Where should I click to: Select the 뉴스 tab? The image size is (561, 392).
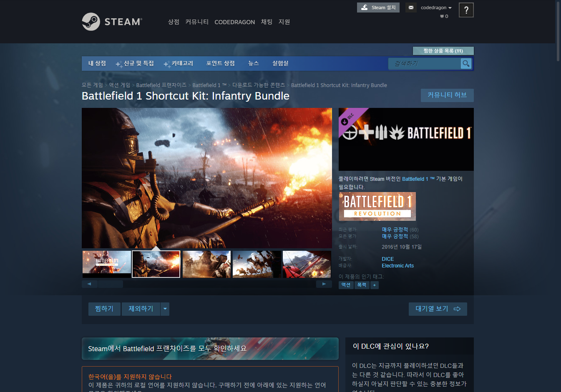254,63
